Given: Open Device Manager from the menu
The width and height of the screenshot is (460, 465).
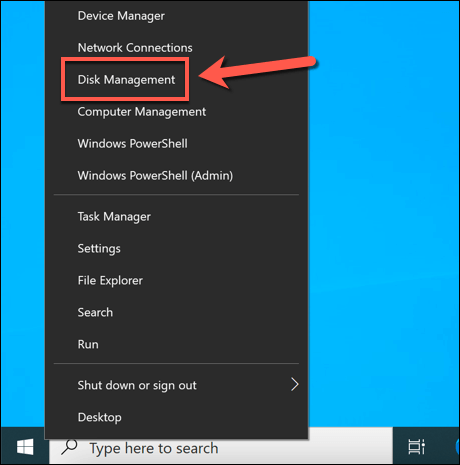Looking at the screenshot, I should tap(177, 16).
